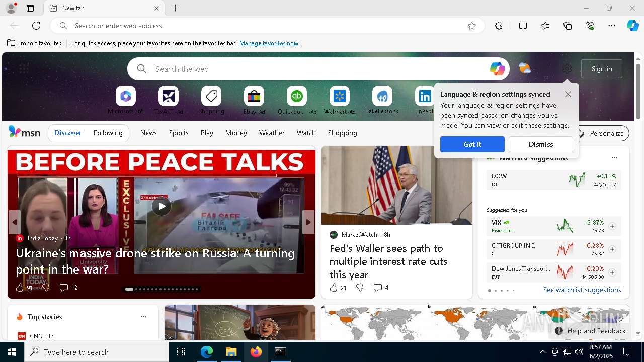
Task: Open the Shopping quick link
Action: [x=211, y=100]
